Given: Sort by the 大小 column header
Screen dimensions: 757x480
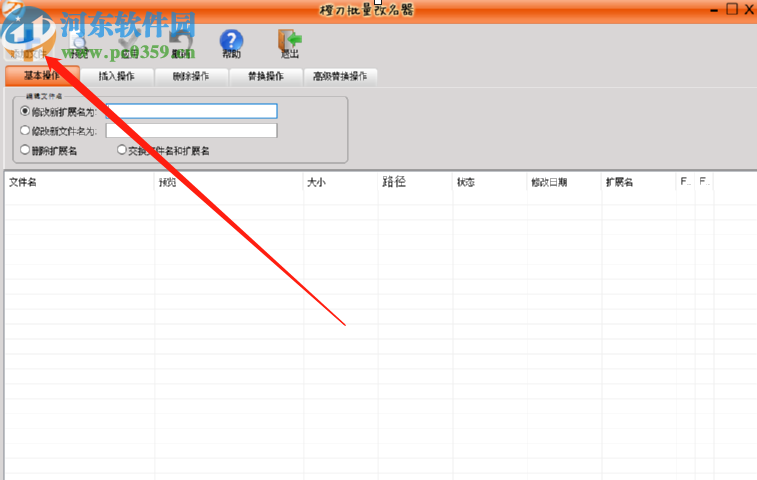Looking at the screenshot, I should (341, 182).
